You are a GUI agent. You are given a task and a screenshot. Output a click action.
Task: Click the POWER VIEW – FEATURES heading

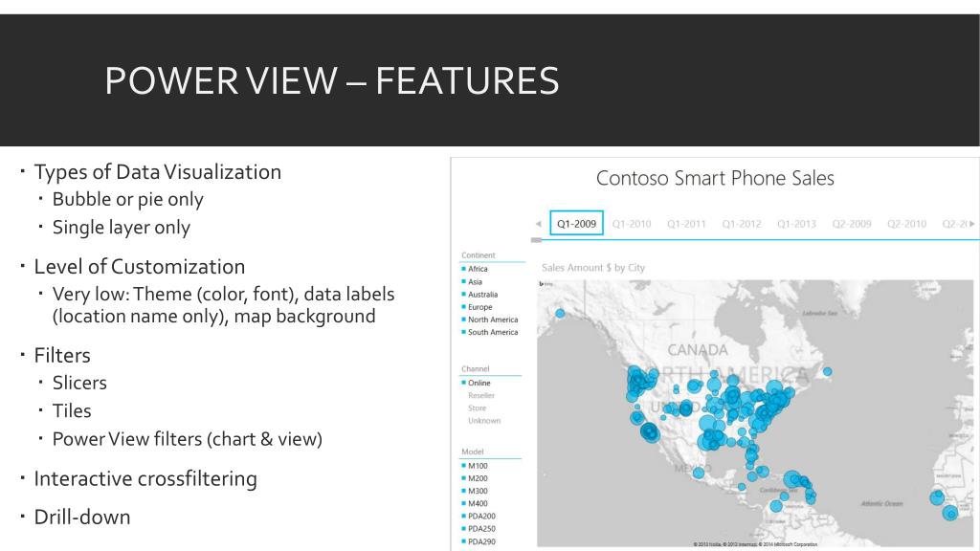(x=332, y=80)
